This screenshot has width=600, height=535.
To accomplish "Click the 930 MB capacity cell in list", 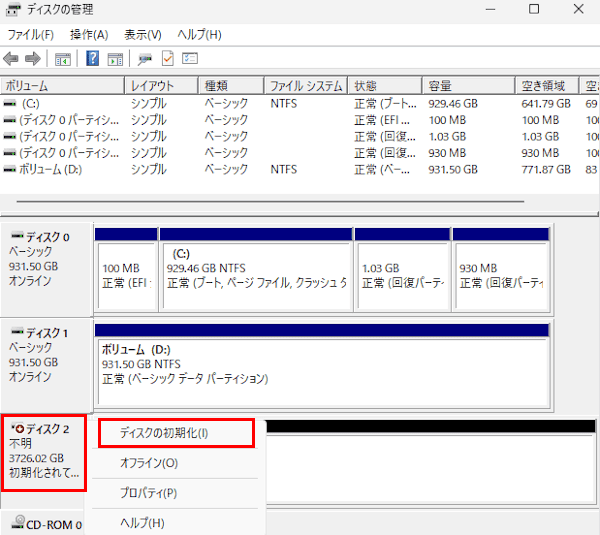I will [447, 153].
